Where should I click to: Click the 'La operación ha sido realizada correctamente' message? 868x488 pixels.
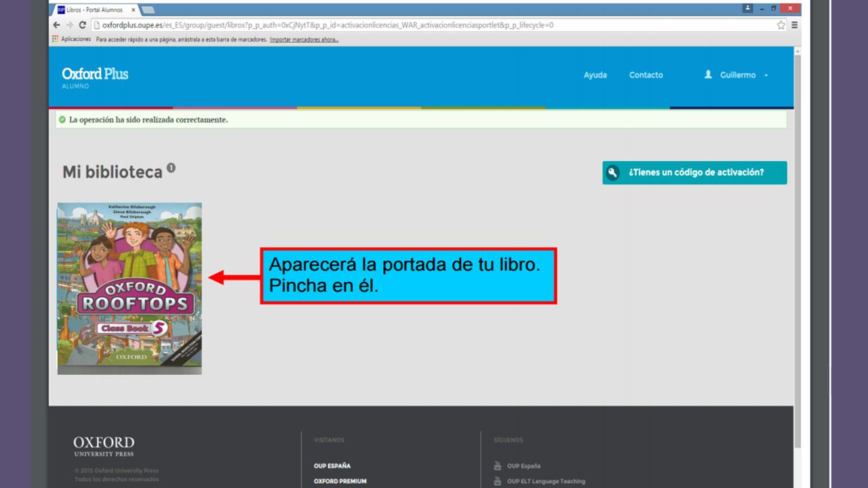point(149,120)
